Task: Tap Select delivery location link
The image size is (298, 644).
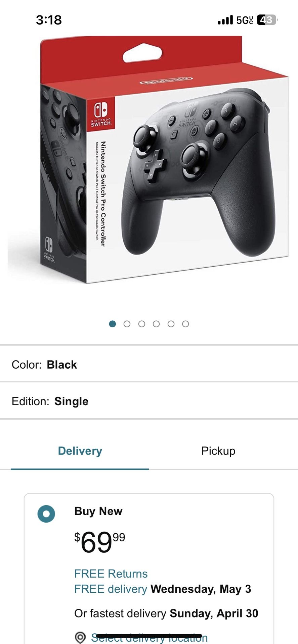Action: [150, 638]
